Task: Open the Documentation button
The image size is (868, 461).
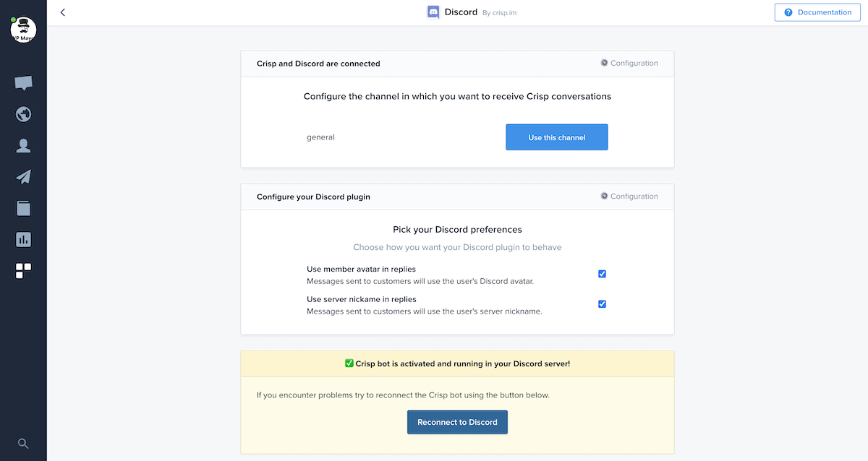Action: 817,12
